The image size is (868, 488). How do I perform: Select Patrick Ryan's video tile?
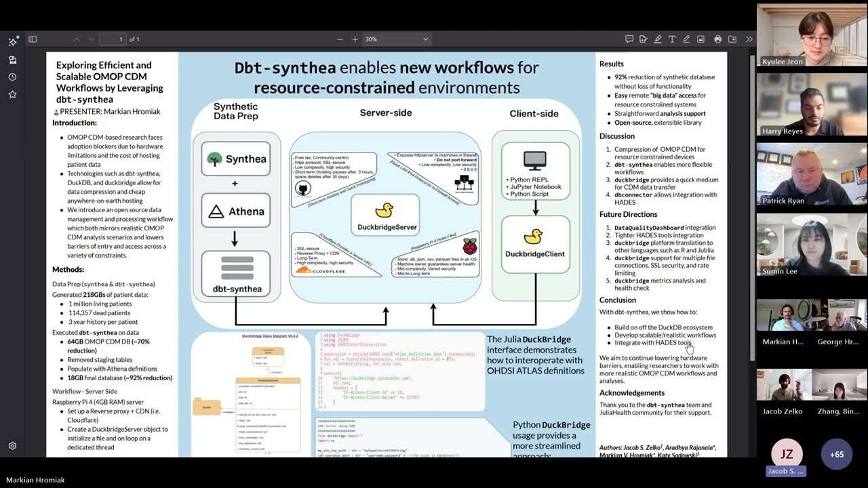[x=812, y=175]
